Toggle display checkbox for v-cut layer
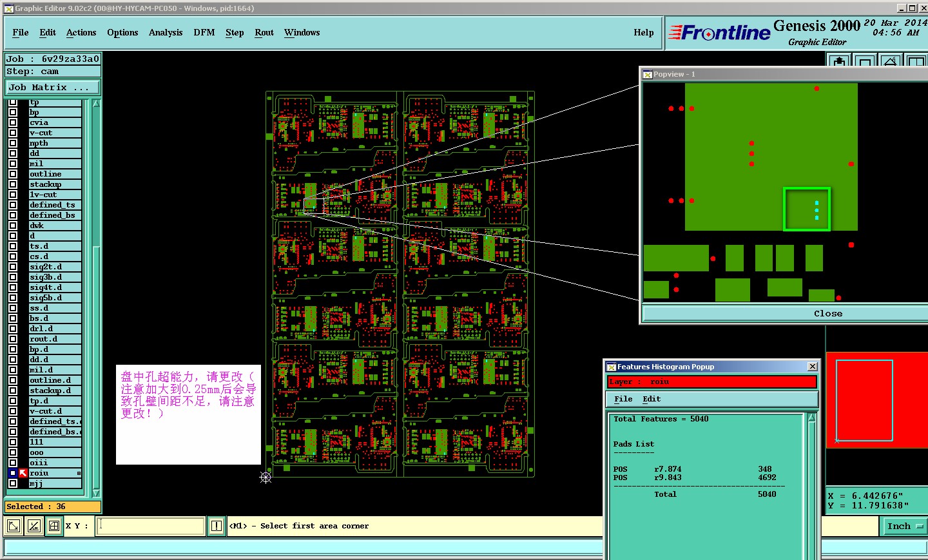Viewport: 928px width, 560px height. tap(13, 133)
